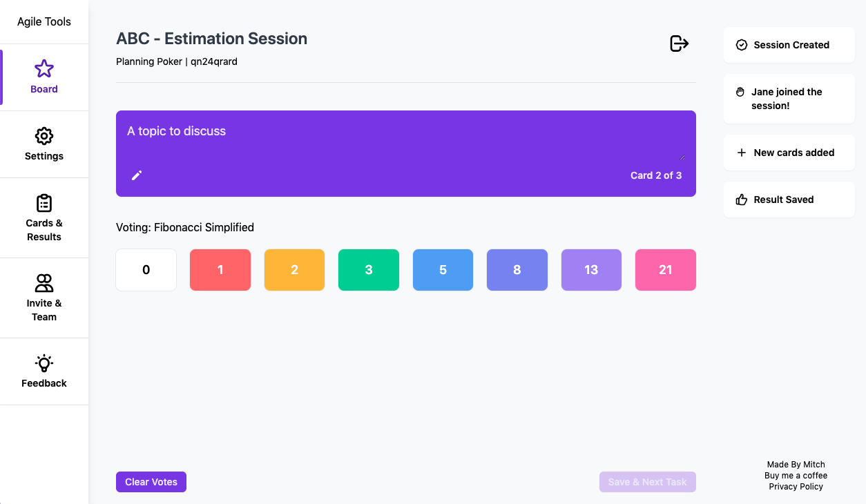Click the New cards added notification

[789, 153]
